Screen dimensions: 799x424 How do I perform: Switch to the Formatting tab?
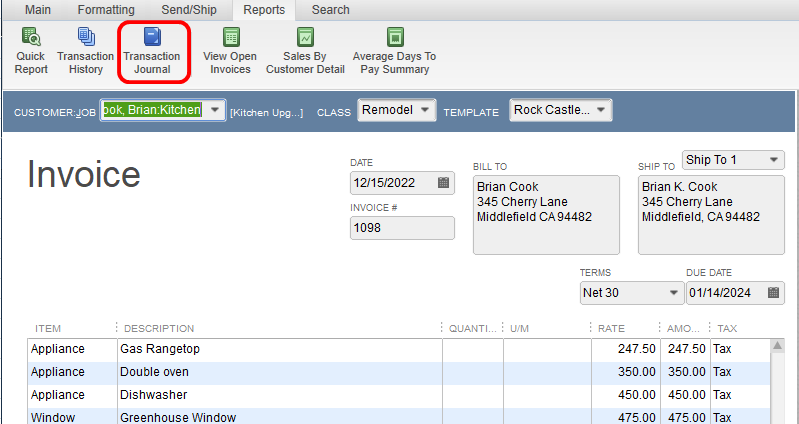point(106,10)
